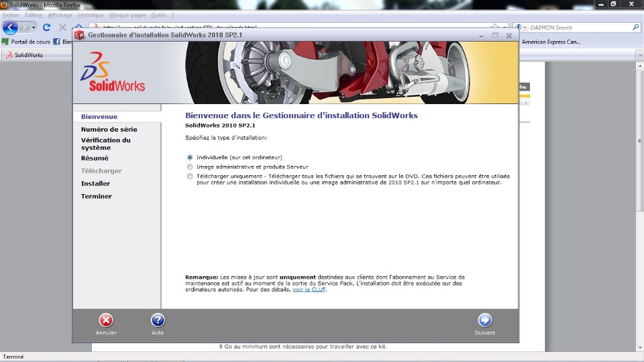Open the voir le CLUF link
Screen dimensions: 644x362
click(309, 289)
